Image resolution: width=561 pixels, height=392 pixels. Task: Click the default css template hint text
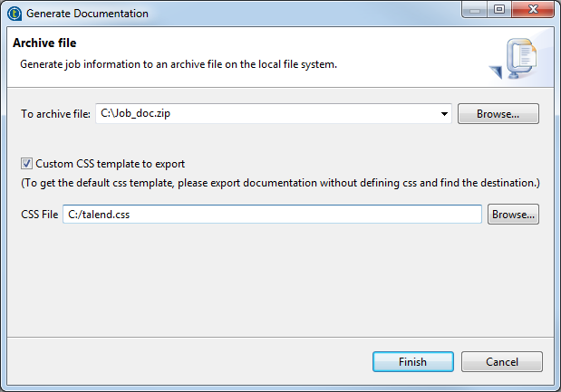click(x=281, y=183)
